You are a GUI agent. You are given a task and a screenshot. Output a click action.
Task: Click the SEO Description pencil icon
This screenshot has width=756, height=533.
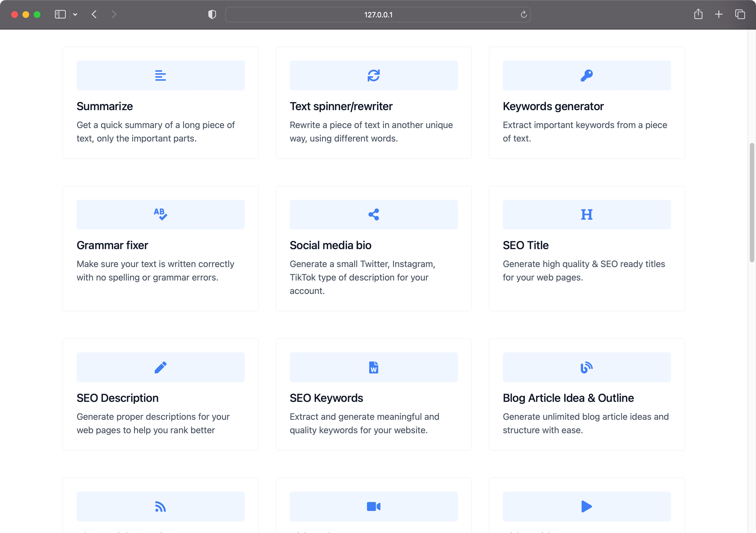(x=160, y=367)
